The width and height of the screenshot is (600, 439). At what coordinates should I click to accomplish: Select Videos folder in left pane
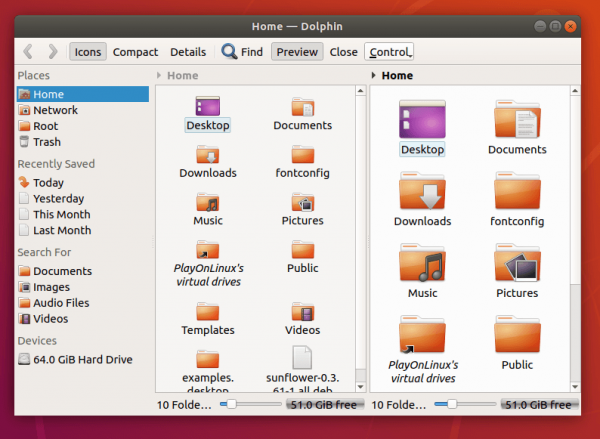pyautogui.click(x=303, y=319)
